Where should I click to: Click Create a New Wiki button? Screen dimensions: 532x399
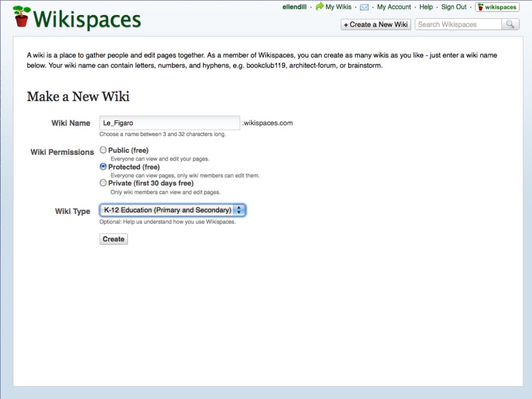tap(376, 24)
